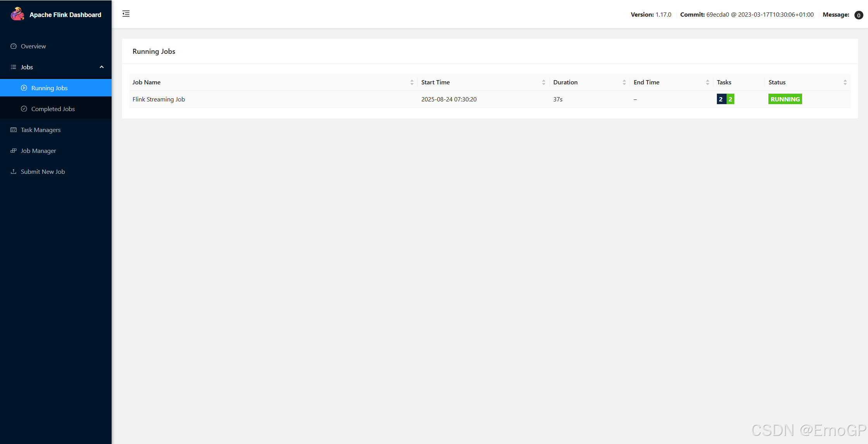Click the Submit New Job upload icon
The height and width of the screenshot is (444, 868).
pos(14,171)
